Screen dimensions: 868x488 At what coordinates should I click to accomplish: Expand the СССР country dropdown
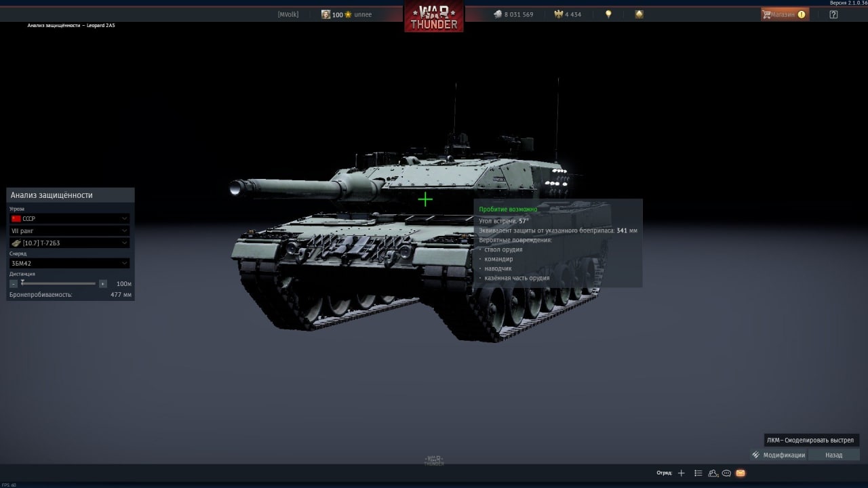(x=69, y=219)
